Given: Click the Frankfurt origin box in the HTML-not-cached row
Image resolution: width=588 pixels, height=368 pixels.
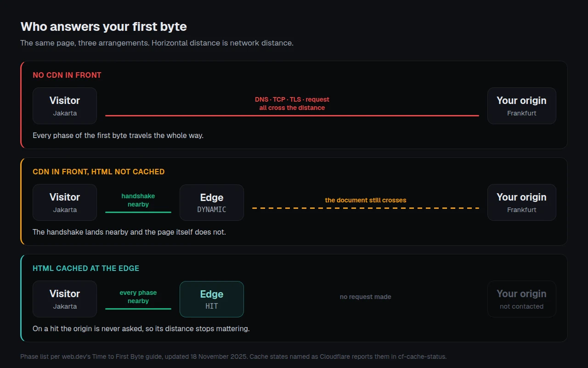Looking at the screenshot, I should point(521,202).
